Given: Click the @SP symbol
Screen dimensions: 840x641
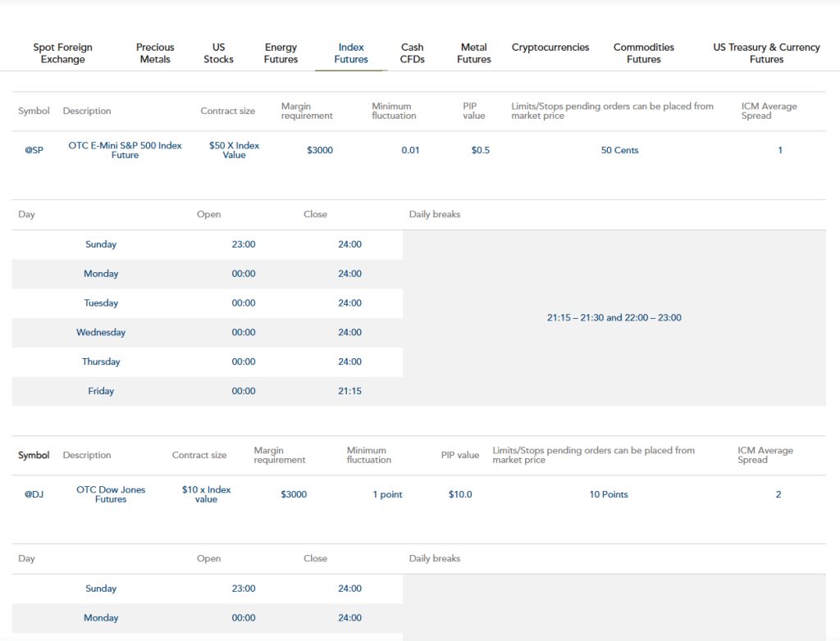Looking at the screenshot, I should 34,151.
